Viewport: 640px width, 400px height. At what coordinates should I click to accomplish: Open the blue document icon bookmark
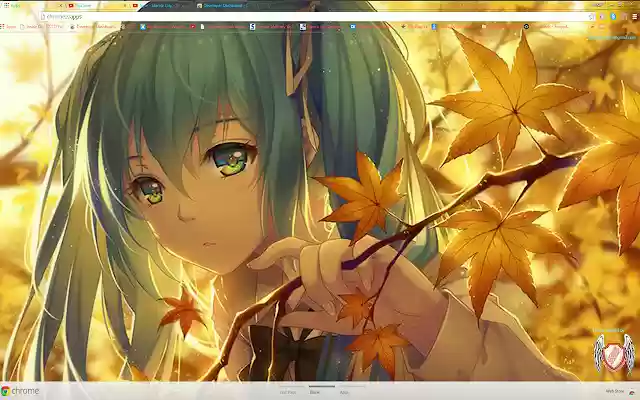(434, 27)
